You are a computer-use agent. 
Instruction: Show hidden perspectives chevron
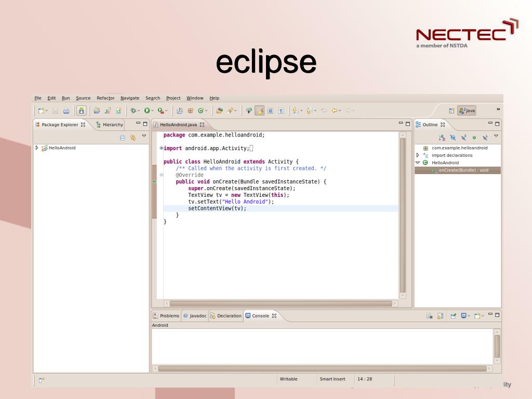pos(498,109)
